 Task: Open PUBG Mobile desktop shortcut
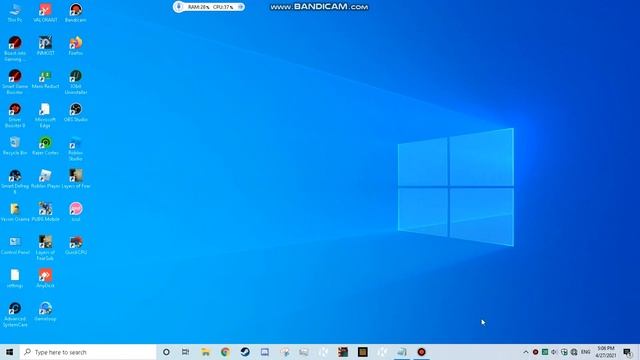tap(45, 212)
